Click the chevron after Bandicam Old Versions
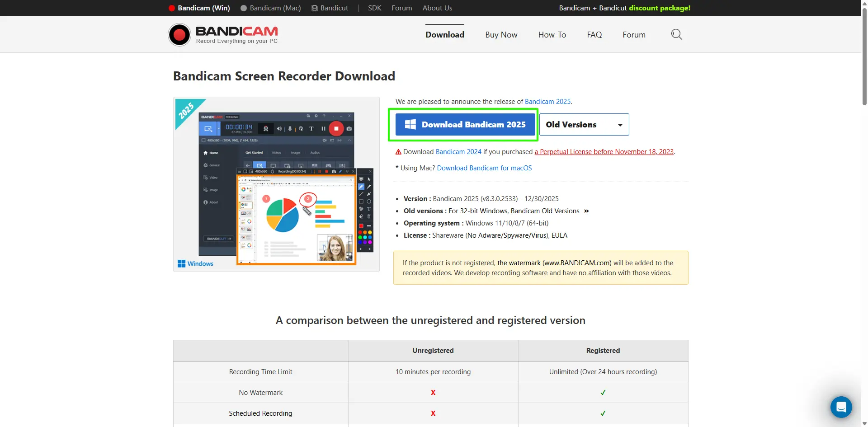 pyautogui.click(x=586, y=211)
